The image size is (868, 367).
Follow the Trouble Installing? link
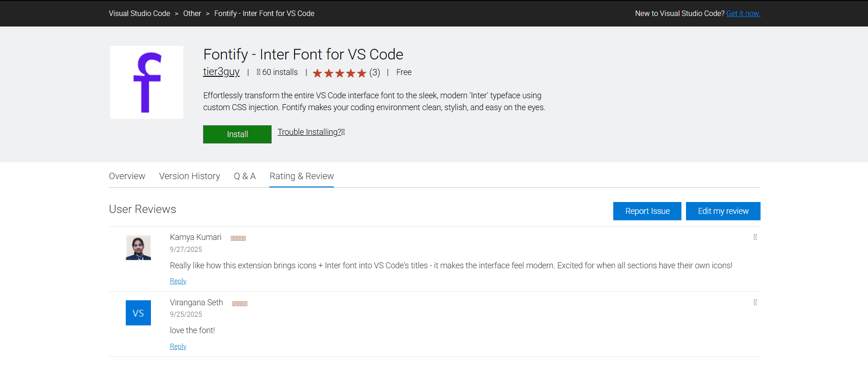tap(310, 132)
